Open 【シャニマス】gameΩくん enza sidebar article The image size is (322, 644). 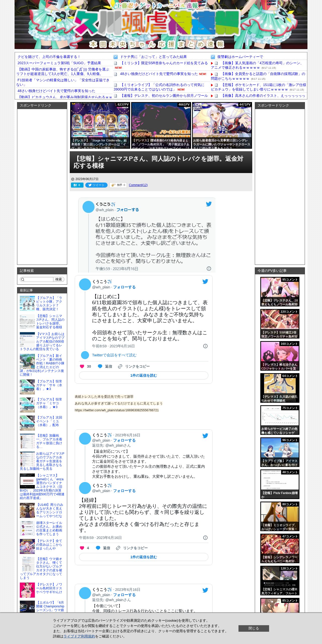(42, 487)
